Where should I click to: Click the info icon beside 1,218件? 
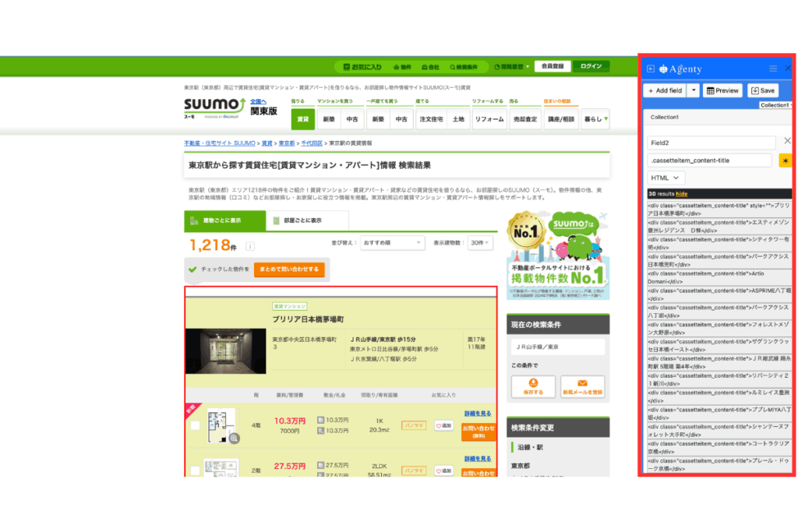click(250, 247)
